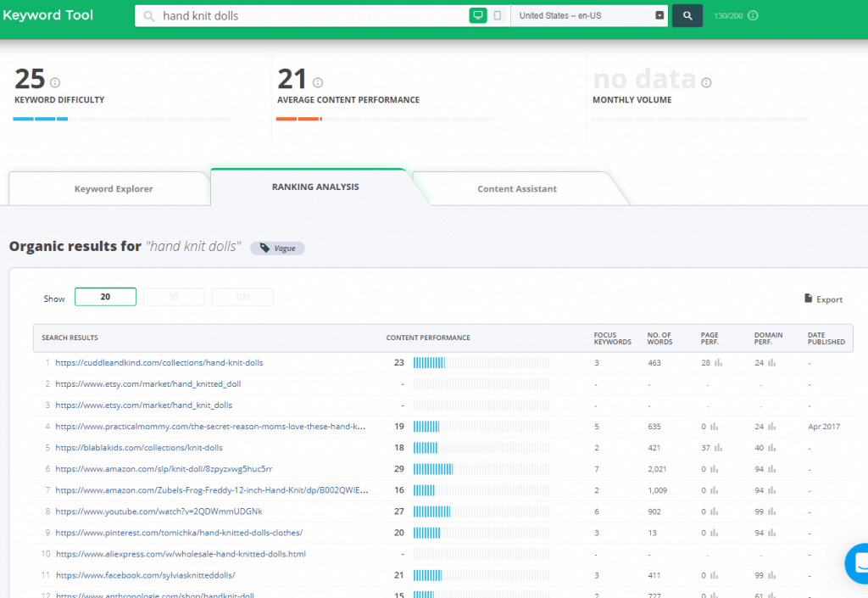Open the blablakids.com knit-dolls link
Image resolution: width=868 pixels, height=598 pixels.
(139, 447)
